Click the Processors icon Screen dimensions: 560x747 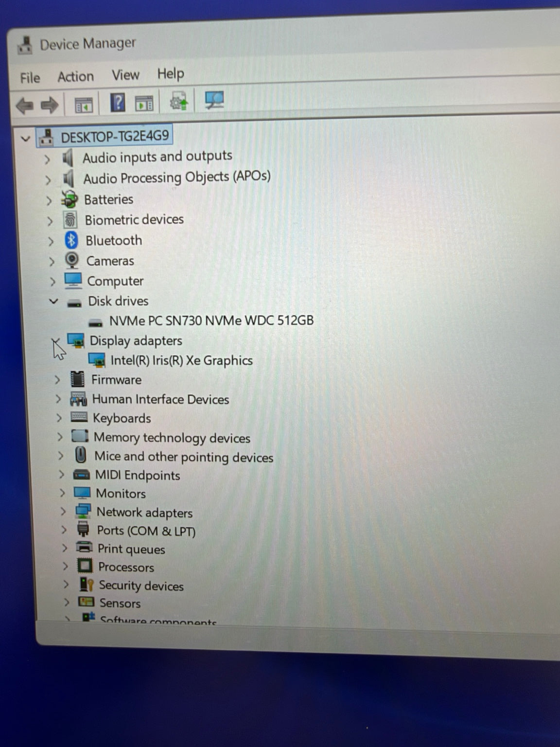85,566
